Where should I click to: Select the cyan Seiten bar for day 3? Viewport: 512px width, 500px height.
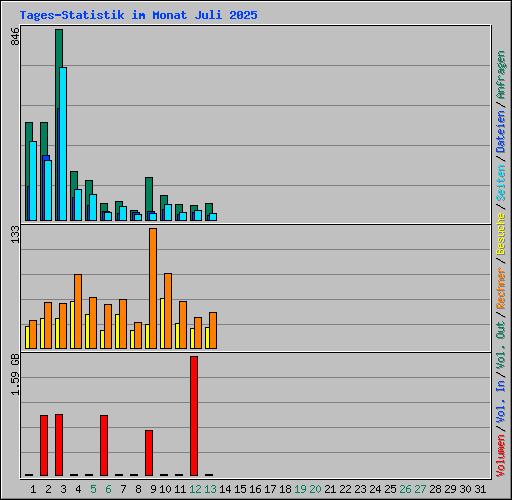(63, 144)
